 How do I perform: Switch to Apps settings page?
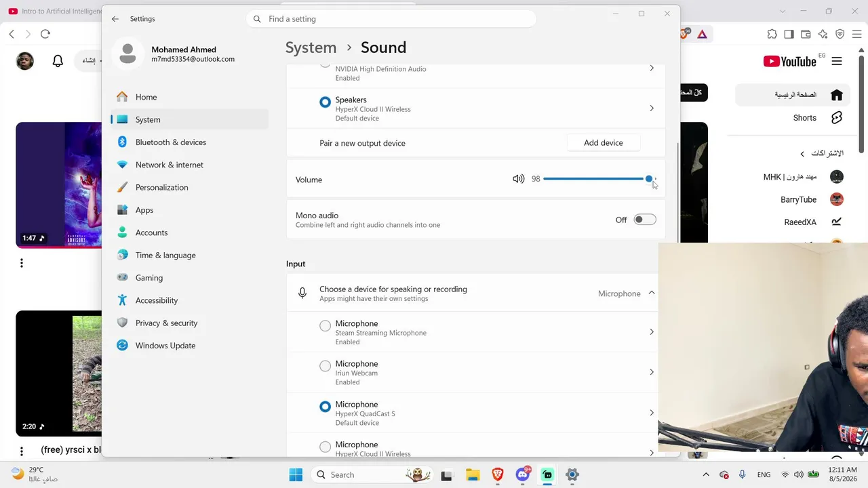coord(190,210)
